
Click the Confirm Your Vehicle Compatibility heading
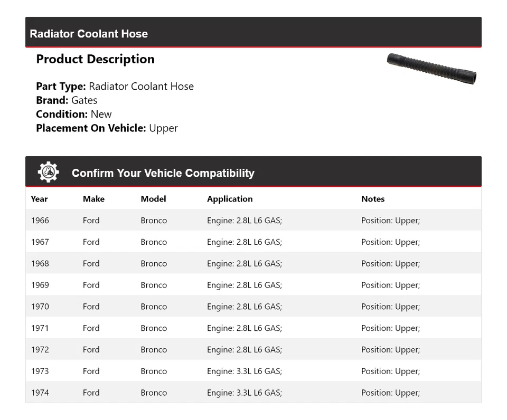pyautogui.click(x=163, y=173)
